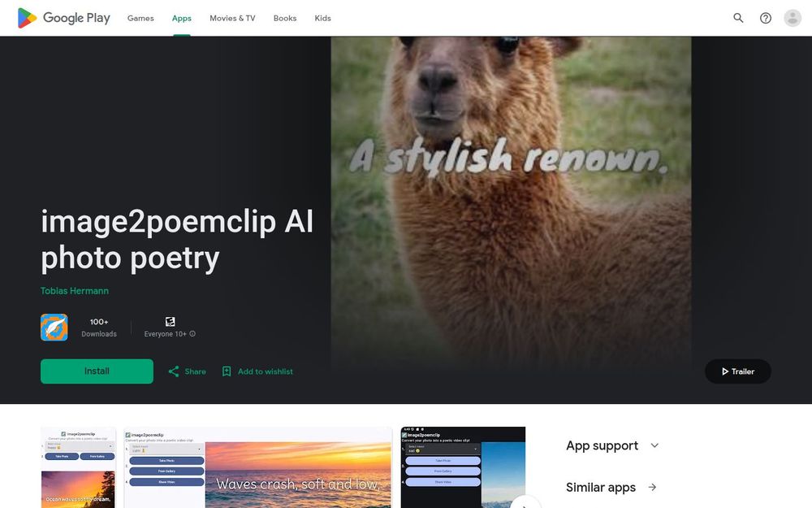
Task: Open Similar apps arrow
Action: (652, 487)
